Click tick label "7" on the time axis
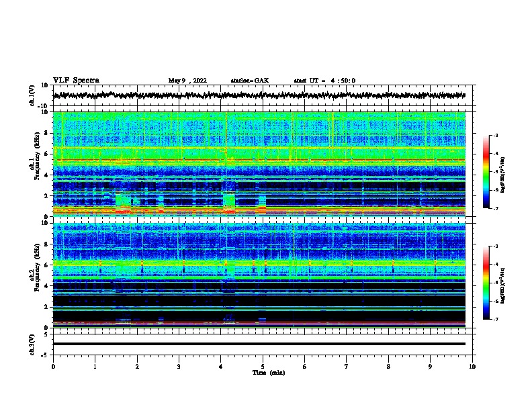This screenshot has height=411, width=532. click(347, 367)
